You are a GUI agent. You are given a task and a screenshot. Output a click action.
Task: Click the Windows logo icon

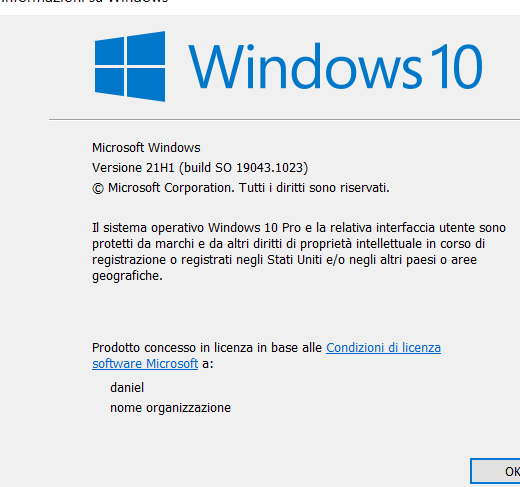coord(130,66)
